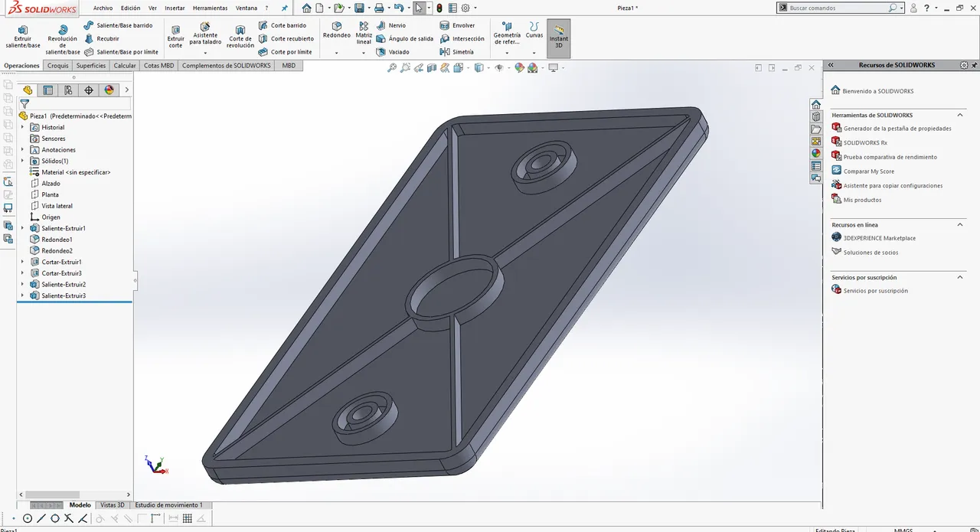Screen dimensions: 980x532
Task: Expand Saliente-Extruir3 feature
Action: pyautogui.click(x=22, y=295)
